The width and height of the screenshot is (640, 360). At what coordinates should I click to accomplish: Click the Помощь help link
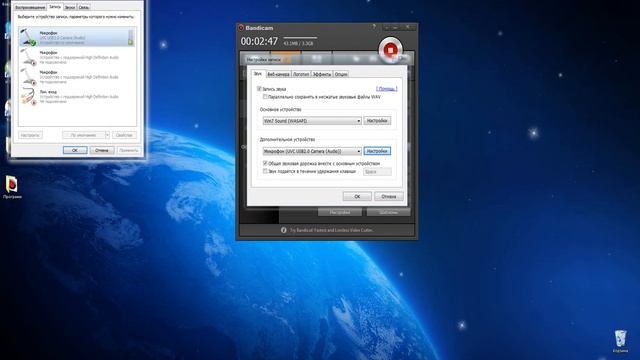point(387,89)
